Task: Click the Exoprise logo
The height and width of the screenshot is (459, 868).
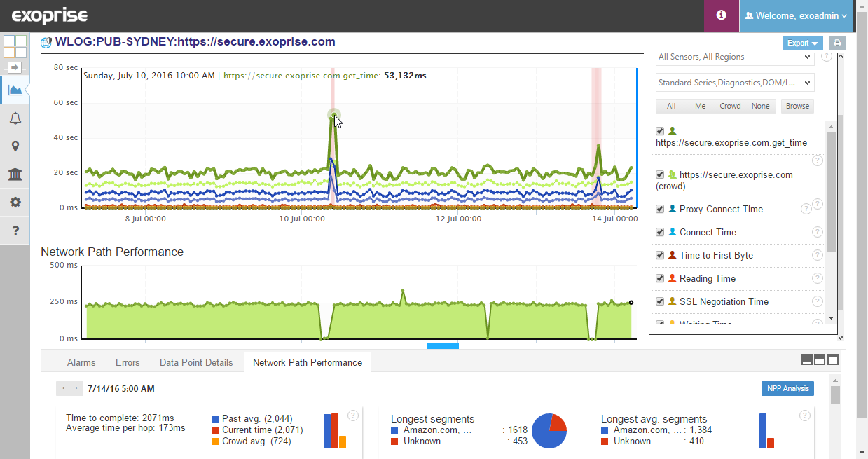Action: tap(49, 15)
